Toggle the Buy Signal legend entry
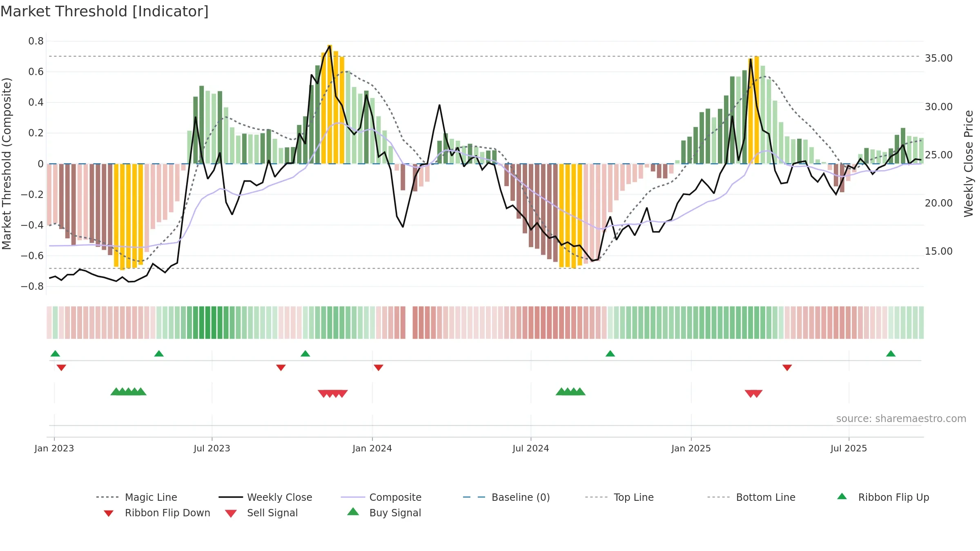 [384, 513]
